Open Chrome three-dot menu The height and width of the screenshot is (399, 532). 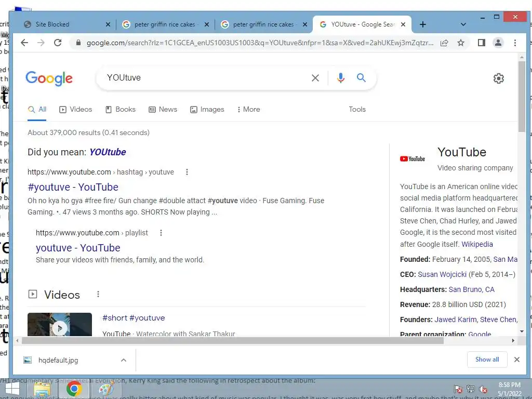tap(515, 43)
